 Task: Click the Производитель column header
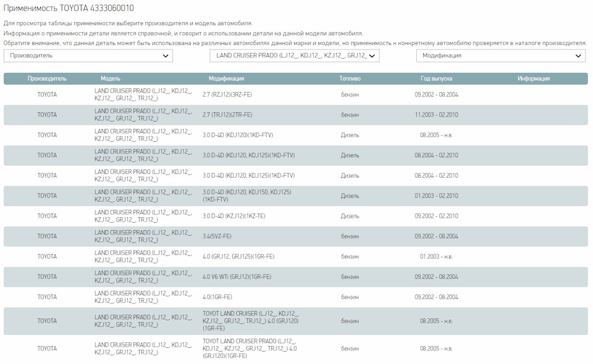tap(47, 78)
